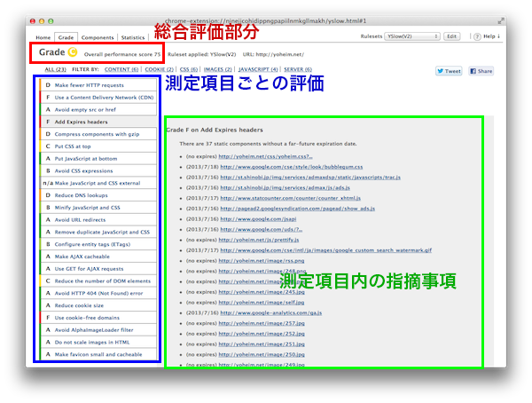Select Reduce the number of DOM elements rule

point(98,281)
